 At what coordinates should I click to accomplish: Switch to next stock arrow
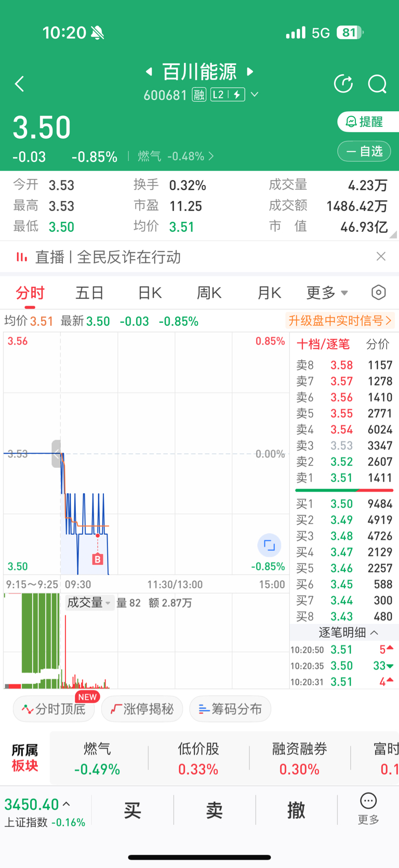click(x=250, y=71)
